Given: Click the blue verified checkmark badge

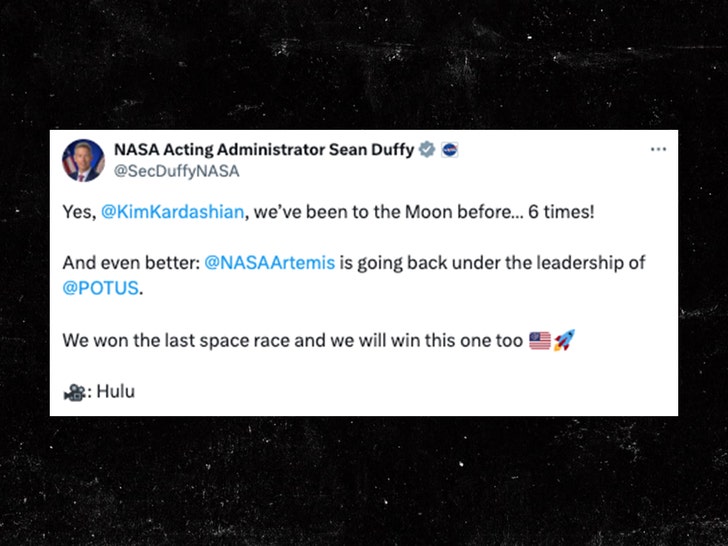Looking at the screenshot, I should [x=426, y=150].
